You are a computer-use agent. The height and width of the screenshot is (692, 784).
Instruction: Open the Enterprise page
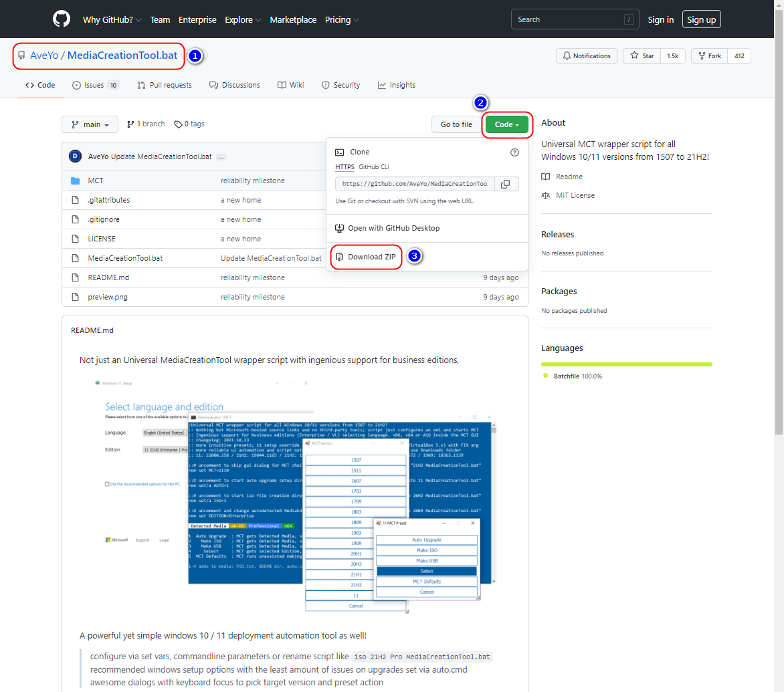click(x=197, y=19)
